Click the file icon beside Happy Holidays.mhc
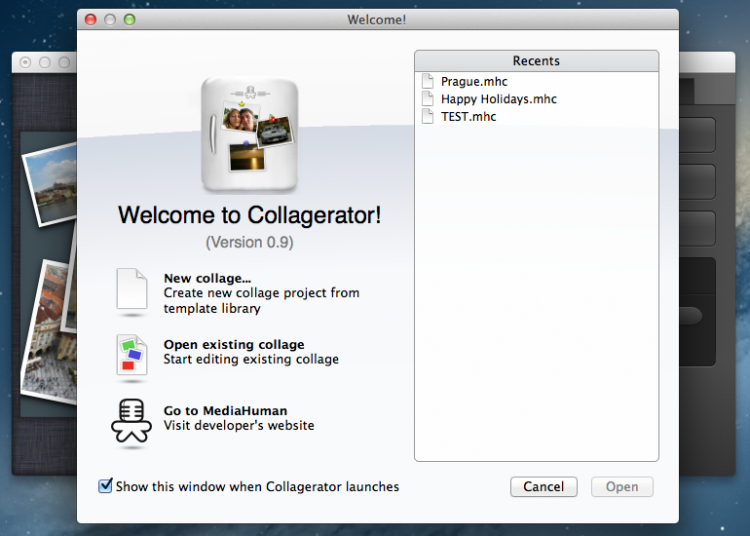 [428, 99]
